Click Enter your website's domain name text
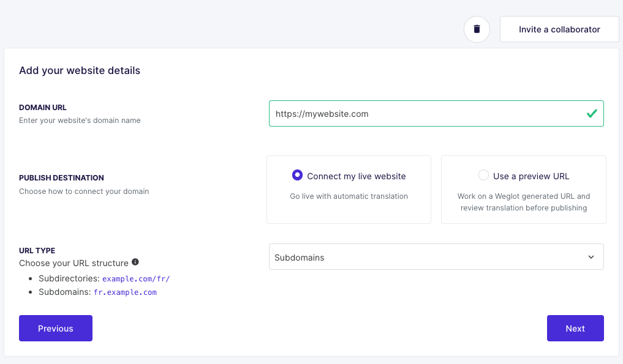 pos(80,121)
